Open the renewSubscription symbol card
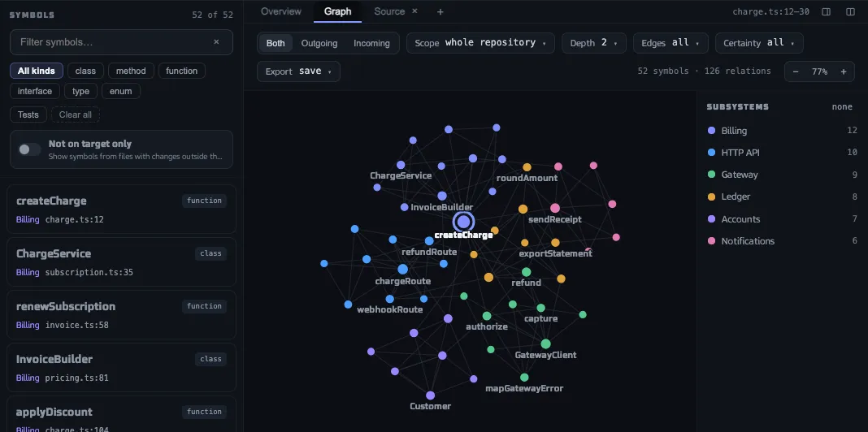This screenshot has height=432, width=868. (x=121, y=315)
